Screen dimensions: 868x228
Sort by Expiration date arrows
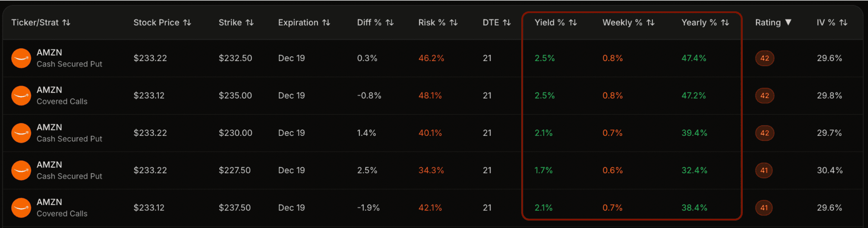[326, 23]
